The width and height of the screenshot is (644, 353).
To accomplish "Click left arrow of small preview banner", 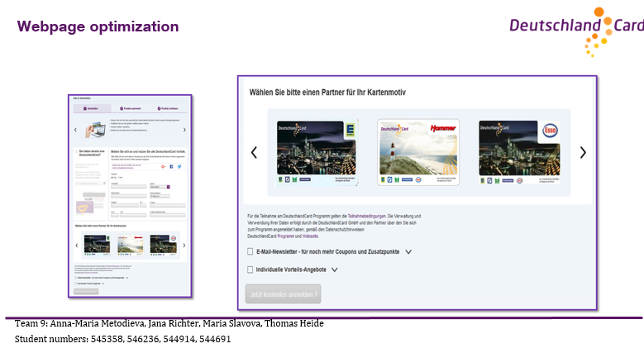I will [75, 130].
